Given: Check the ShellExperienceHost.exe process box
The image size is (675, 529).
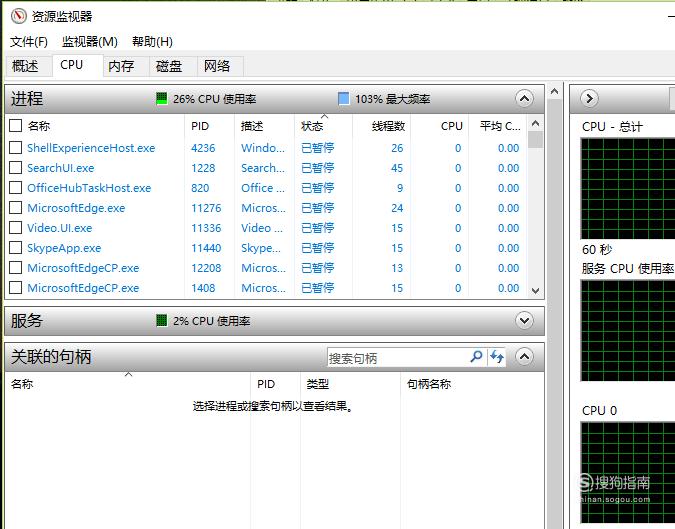Looking at the screenshot, I should point(15,148).
